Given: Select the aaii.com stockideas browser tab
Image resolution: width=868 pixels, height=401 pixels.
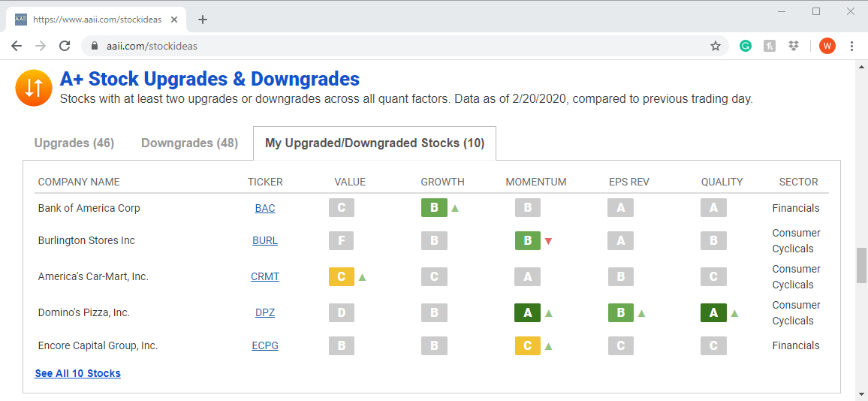Looking at the screenshot, I should [97, 20].
